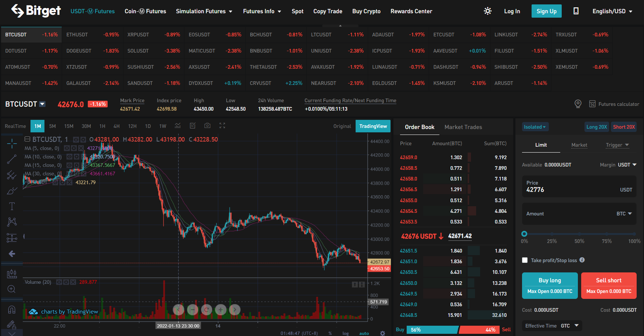Screen dimensions: 644x336
Task: Click the Log In link
Action: point(512,11)
